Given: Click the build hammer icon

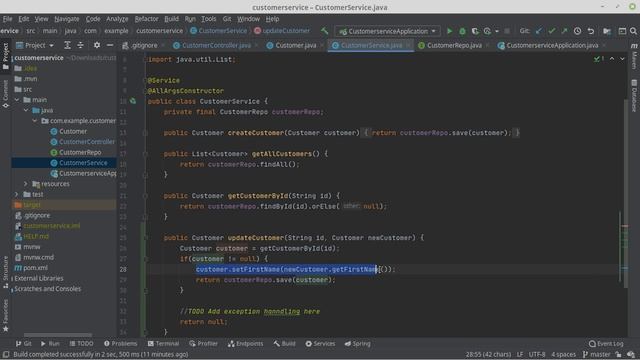Looking at the screenshot, I should [x=324, y=31].
